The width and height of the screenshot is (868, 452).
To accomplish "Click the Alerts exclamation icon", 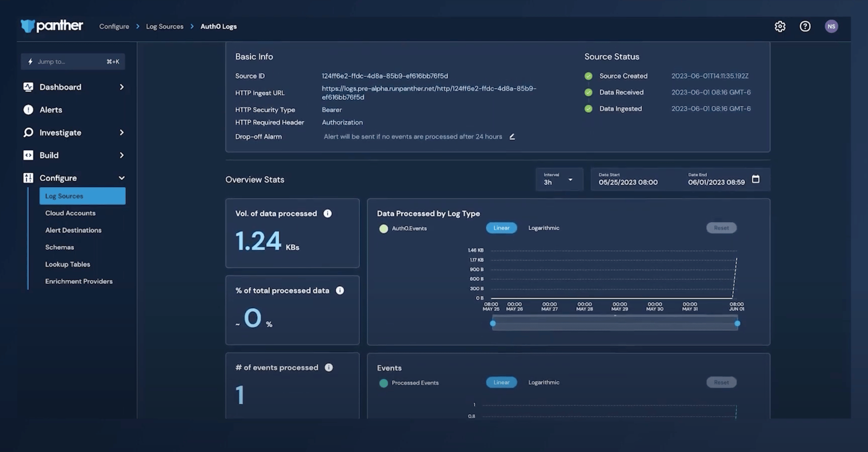I will 28,110.
